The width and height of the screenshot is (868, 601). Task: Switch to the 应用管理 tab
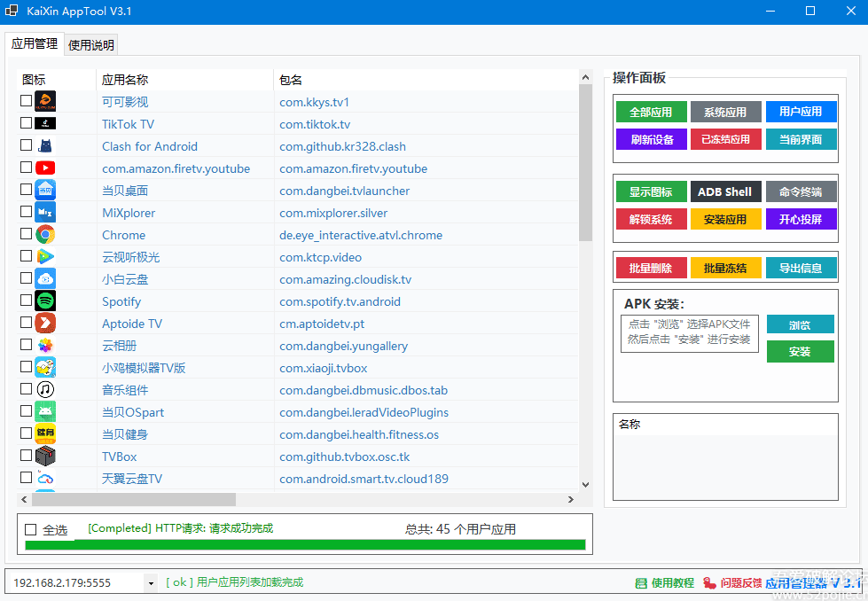pos(35,43)
